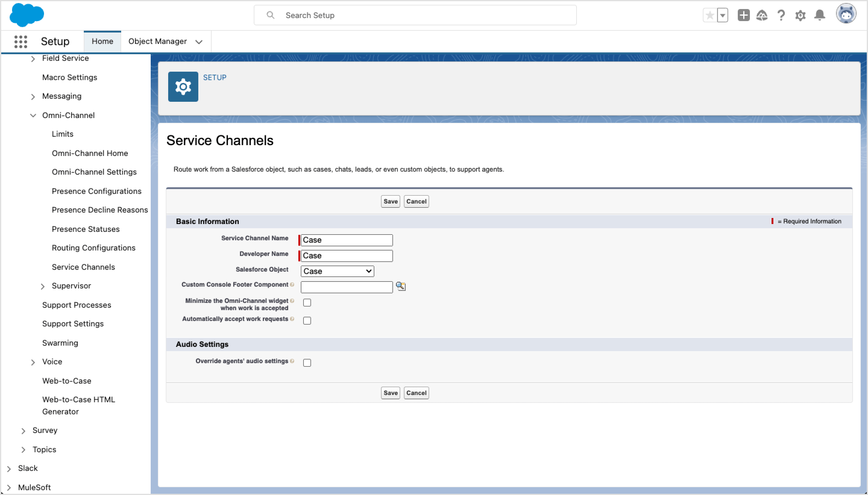The image size is (868, 495).
Task: Enable Automatically accept work requests
Action: 307,320
